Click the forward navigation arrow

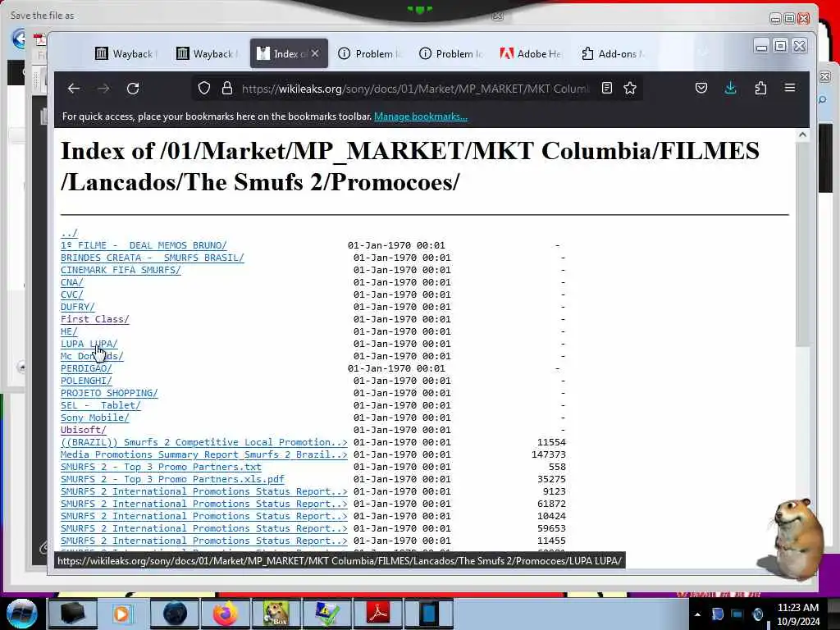(103, 89)
